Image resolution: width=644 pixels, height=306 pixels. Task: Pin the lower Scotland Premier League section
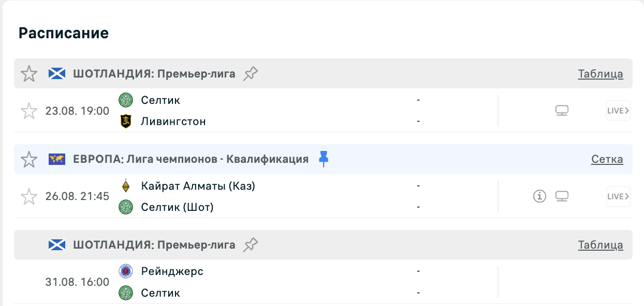[251, 245]
